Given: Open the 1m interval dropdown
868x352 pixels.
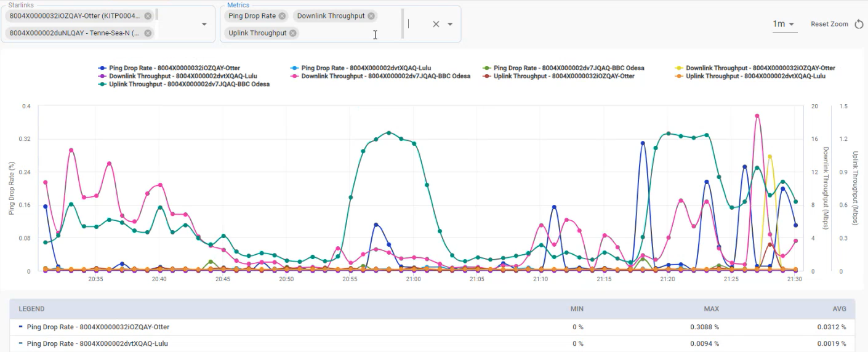Looking at the screenshot, I should (784, 24).
